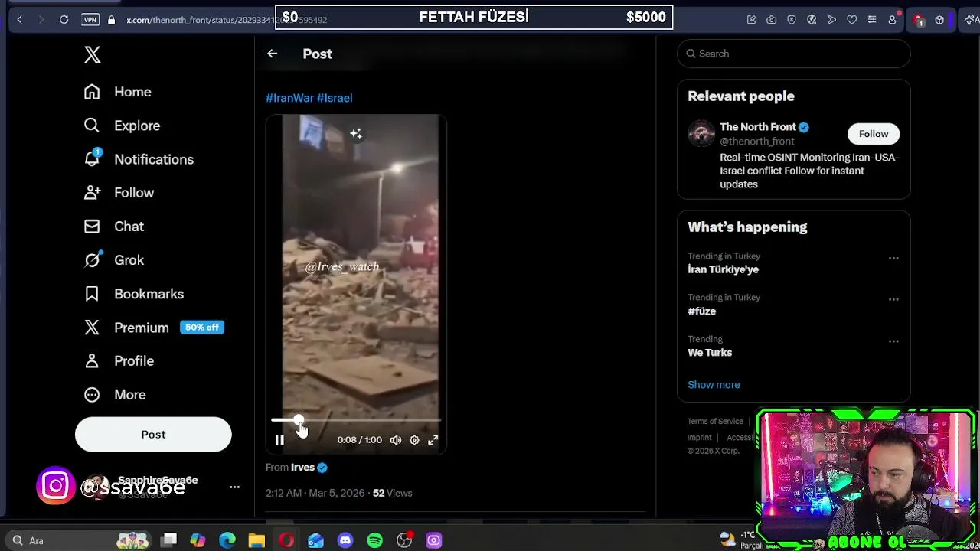Open File Explorer from taskbar

(x=256, y=540)
